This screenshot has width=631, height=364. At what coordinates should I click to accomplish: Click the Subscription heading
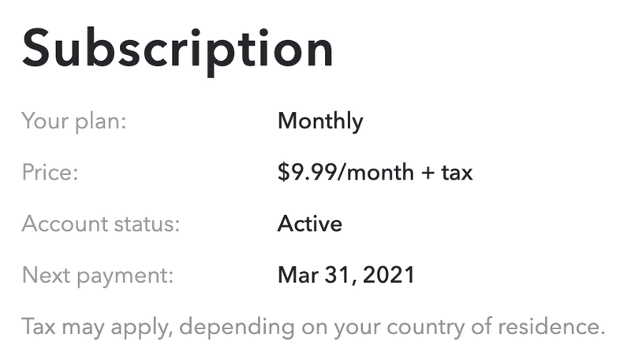click(178, 47)
